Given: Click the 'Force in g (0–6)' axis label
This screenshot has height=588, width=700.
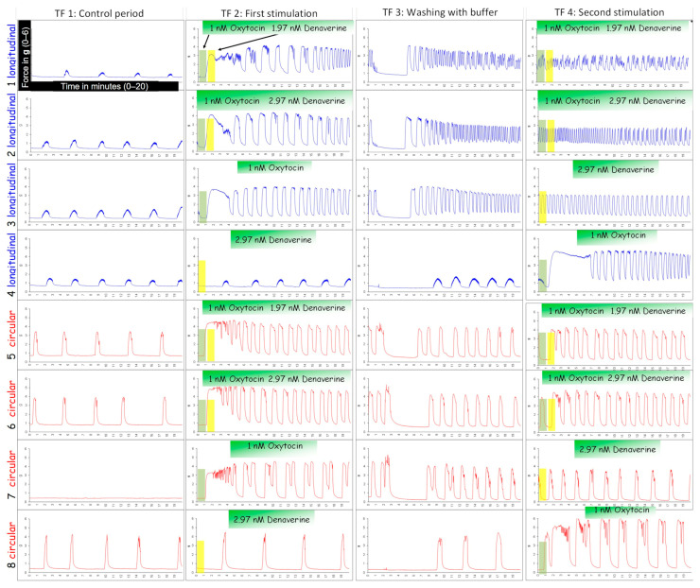Looking at the screenshot, I should (25, 57).
